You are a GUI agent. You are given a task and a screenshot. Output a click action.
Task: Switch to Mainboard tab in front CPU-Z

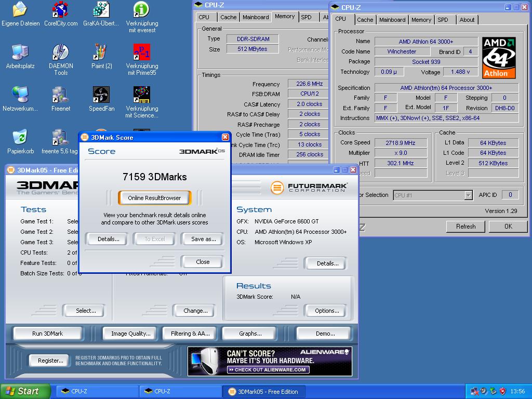(x=392, y=20)
